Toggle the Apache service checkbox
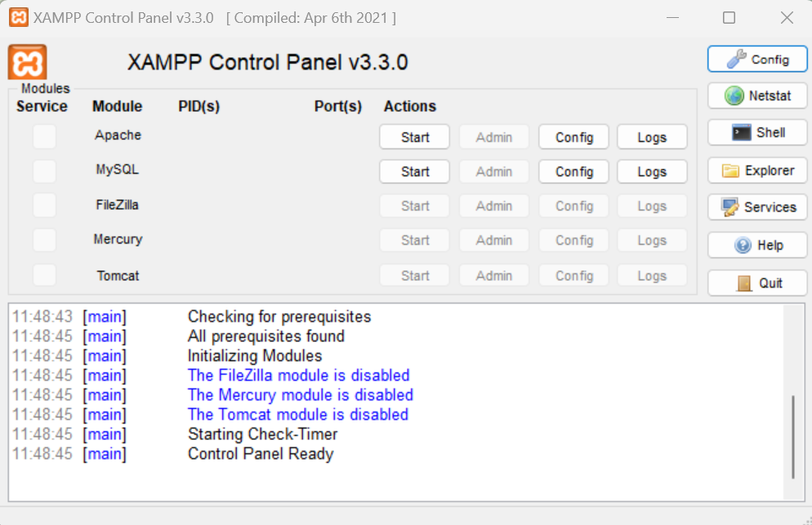Viewport: 812px width, 525px height. pyautogui.click(x=45, y=136)
